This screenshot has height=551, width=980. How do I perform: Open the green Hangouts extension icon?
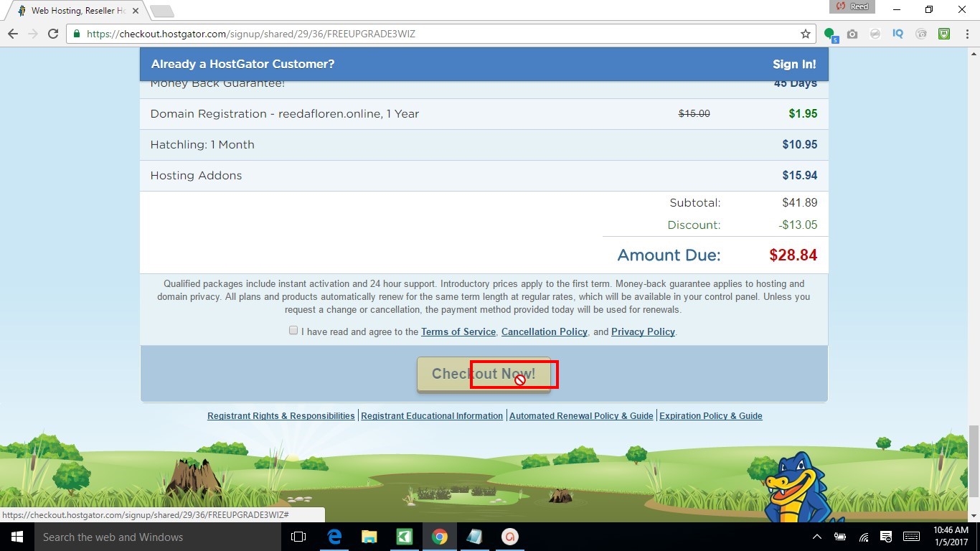click(831, 34)
